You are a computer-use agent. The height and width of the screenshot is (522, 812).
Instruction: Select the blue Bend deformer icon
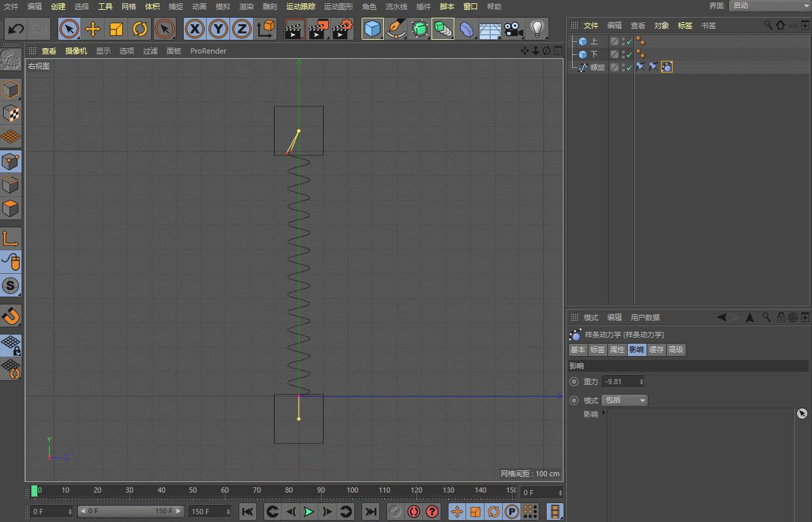tap(467, 29)
